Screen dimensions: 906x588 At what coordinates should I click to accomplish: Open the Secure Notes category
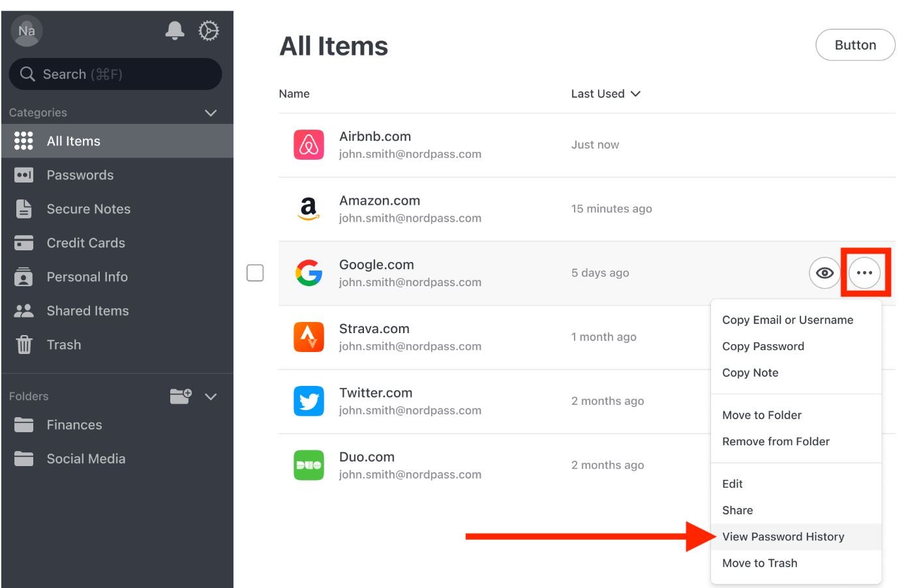(x=117, y=209)
